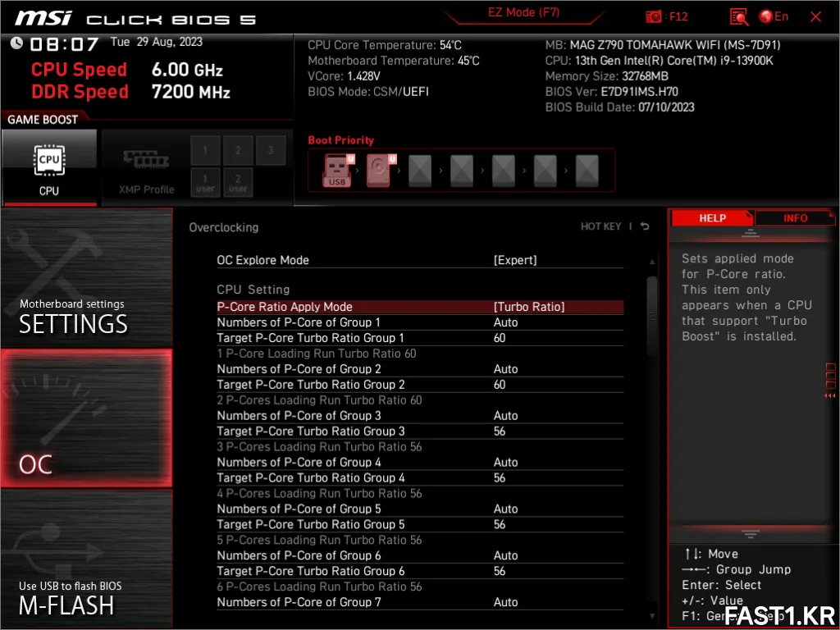Open the search magnifier icon
Screen dimensions: 840x630
coord(739,16)
